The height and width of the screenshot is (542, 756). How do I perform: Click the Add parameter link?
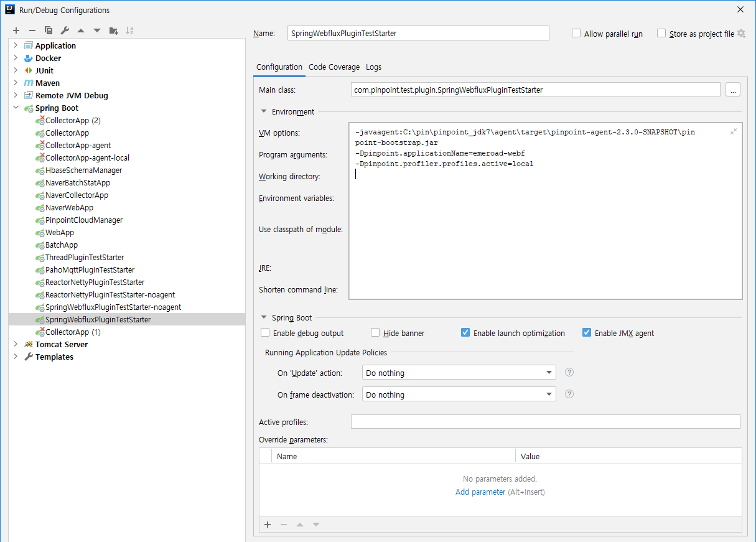coord(479,492)
